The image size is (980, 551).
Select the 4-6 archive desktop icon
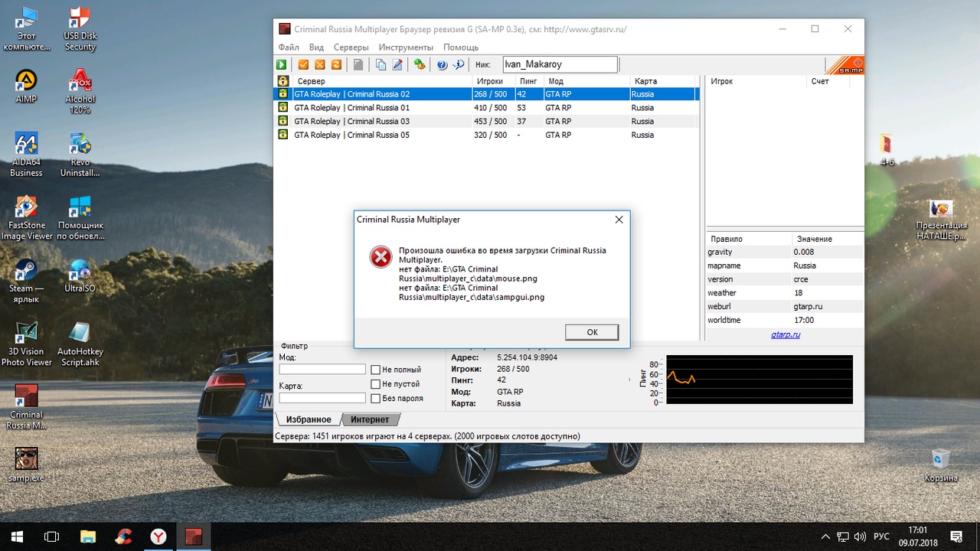tap(887, 150)
